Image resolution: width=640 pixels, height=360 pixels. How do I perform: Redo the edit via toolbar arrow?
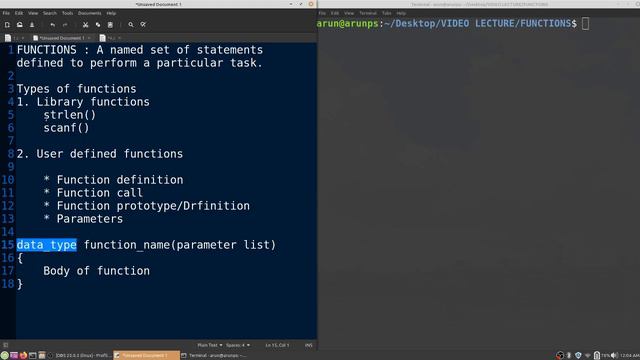65,25
